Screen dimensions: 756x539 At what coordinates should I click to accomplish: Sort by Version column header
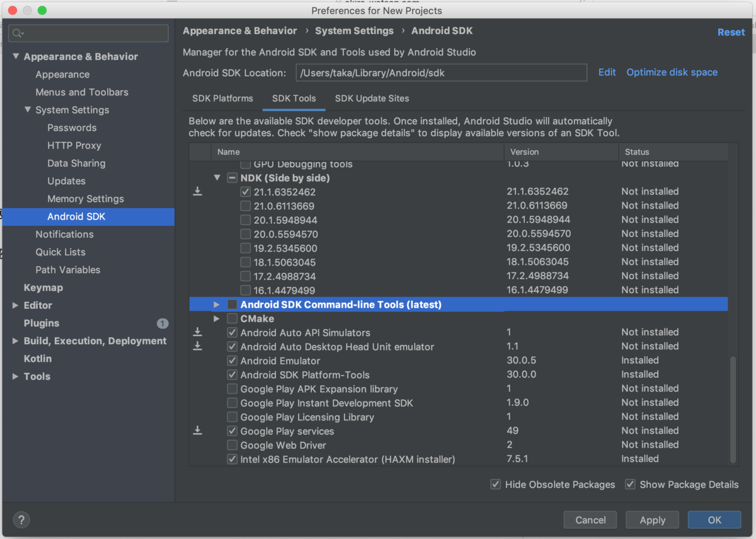coord(561,152)
